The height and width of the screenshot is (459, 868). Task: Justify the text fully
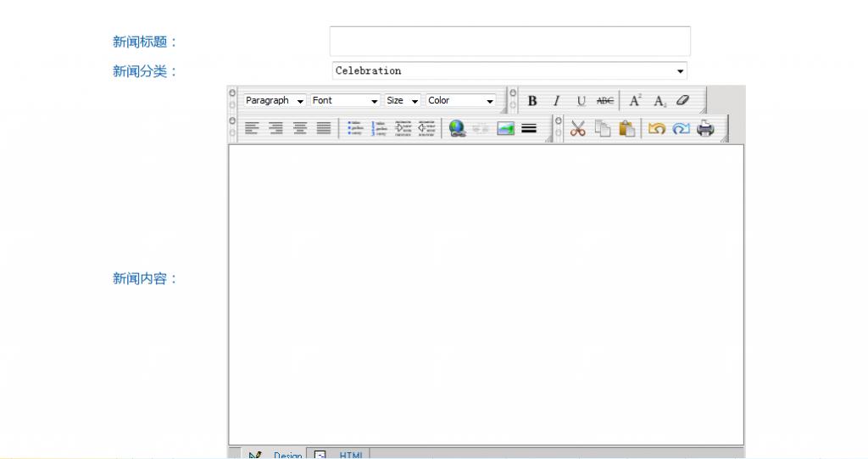pyautogui.click(x=324, y=129)
